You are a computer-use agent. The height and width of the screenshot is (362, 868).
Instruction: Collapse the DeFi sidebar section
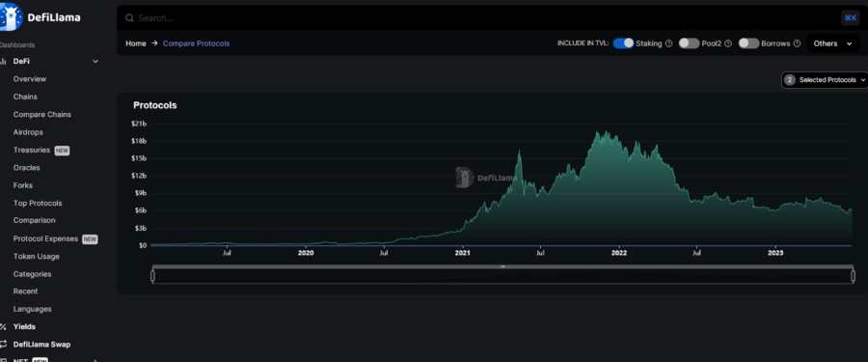click(95, 61)
